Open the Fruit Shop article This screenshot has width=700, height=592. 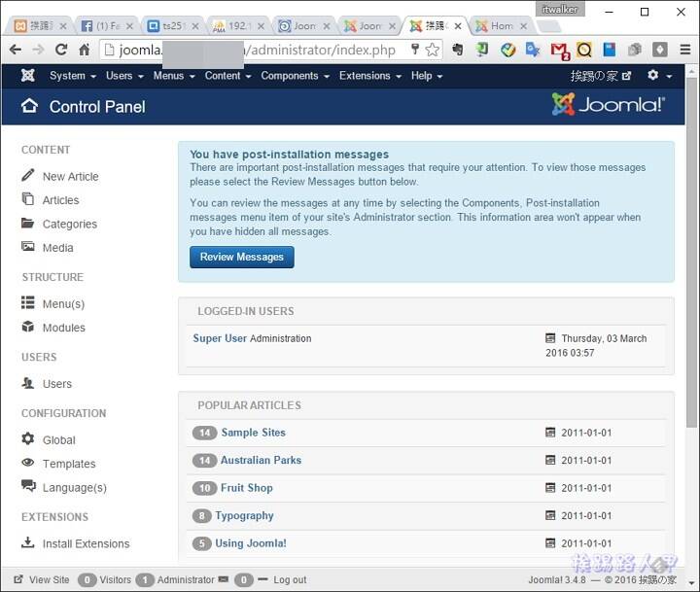246,488
